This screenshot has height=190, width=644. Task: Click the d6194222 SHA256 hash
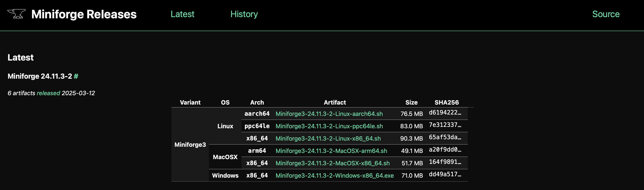[445, 113]
